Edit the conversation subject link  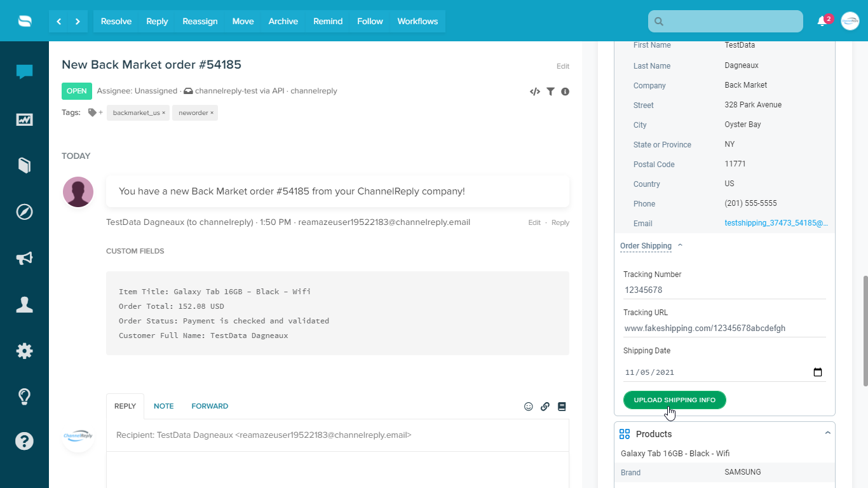(x=563, y=66)
